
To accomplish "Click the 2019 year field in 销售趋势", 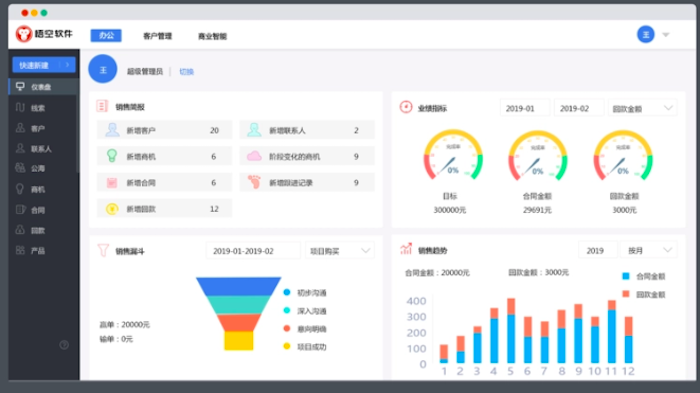I will tap(598, 251).
